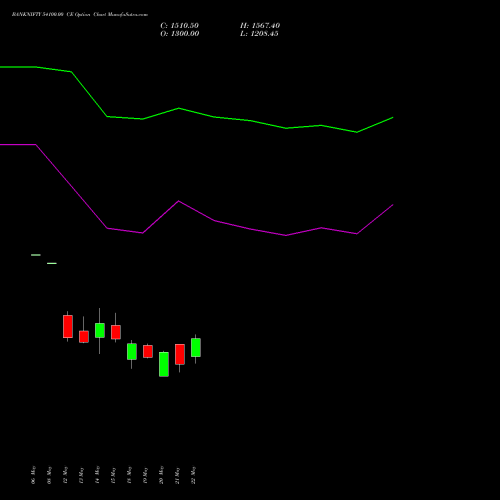Click the red candlestick for 13 May
This screenshot has height=500, width=500.
click(x=84, y=336)
